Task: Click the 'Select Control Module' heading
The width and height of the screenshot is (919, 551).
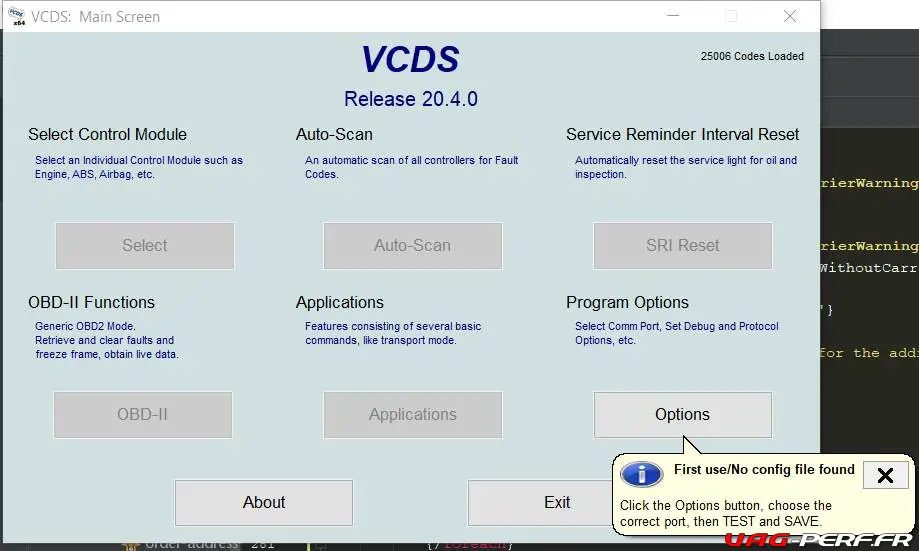Action: tap(107, 134)
